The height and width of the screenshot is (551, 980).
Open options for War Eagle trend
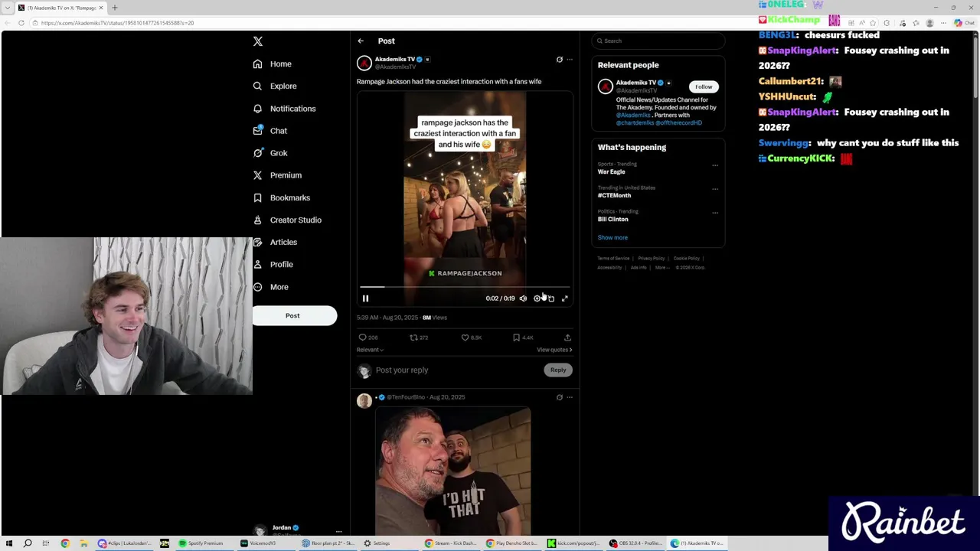tap(715, 165)
